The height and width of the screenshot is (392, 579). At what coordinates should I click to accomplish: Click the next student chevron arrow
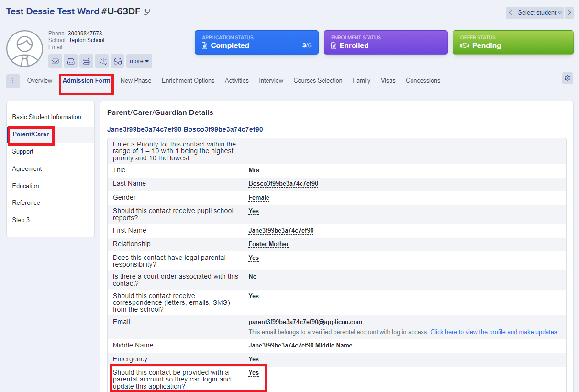[569, 12]
